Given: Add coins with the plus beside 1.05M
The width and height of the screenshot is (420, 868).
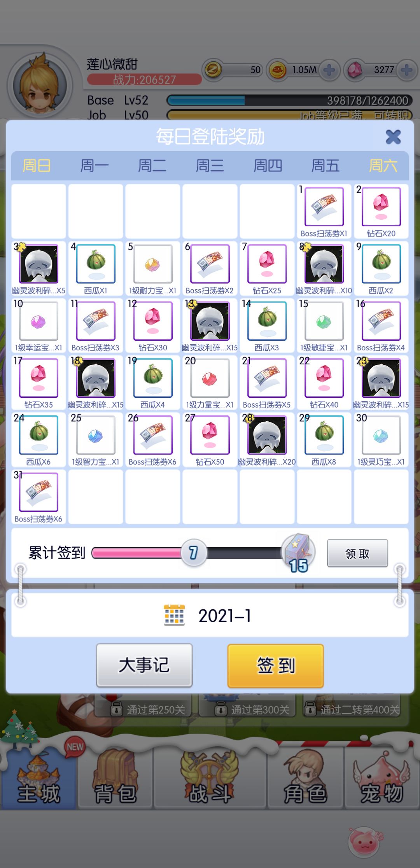Looking at the screenshot, I should click(x=329, y=70).
